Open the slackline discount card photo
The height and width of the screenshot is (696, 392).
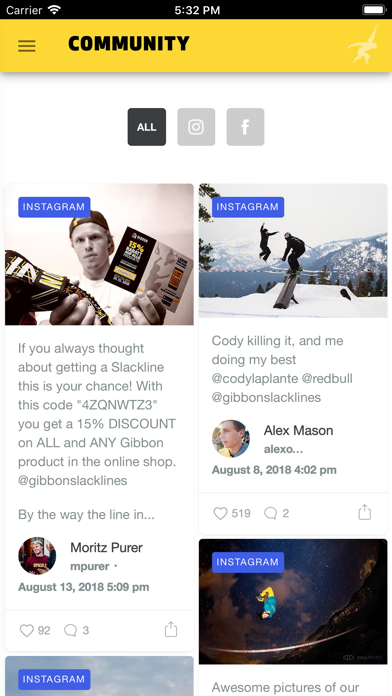click(99, 254)
